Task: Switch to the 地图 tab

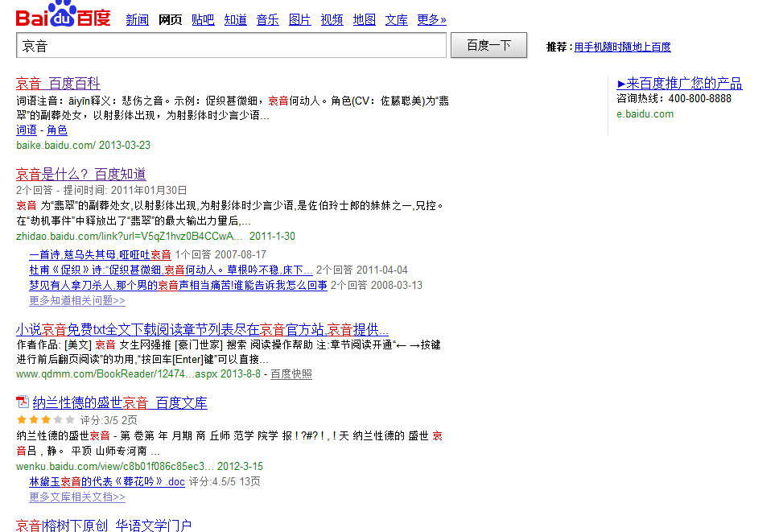Action: [365, 20]
